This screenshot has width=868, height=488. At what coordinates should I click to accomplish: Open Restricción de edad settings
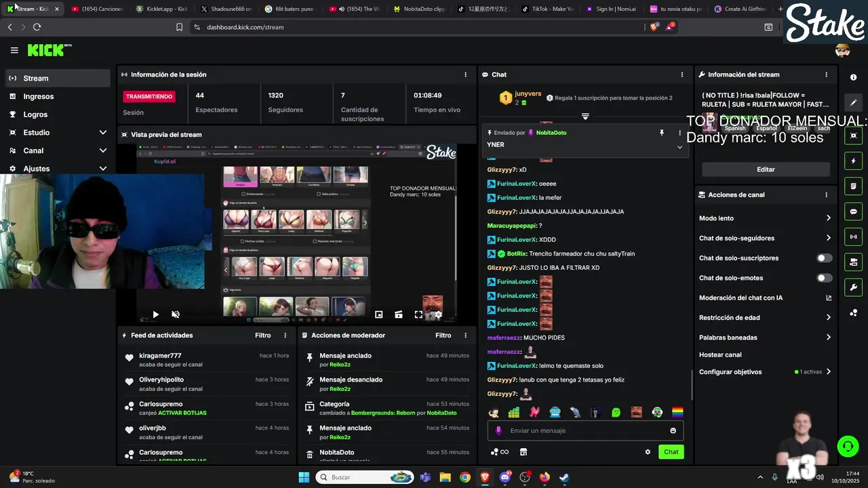[x=766, y=317]
